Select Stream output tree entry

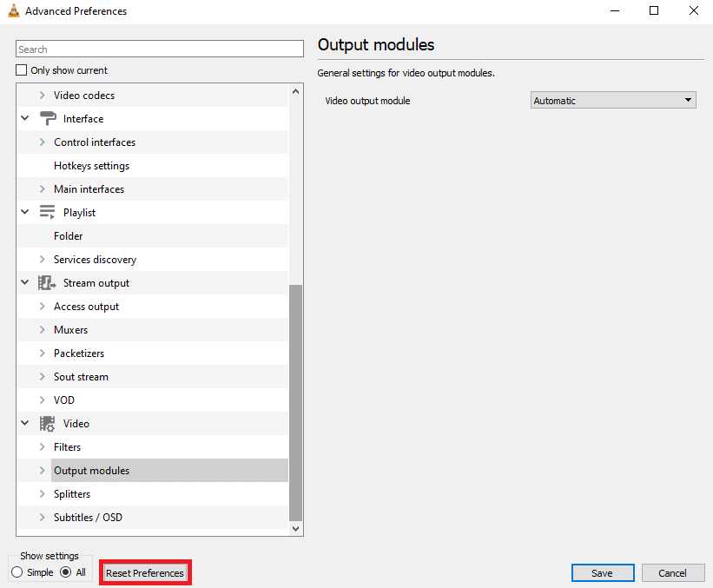96,283
